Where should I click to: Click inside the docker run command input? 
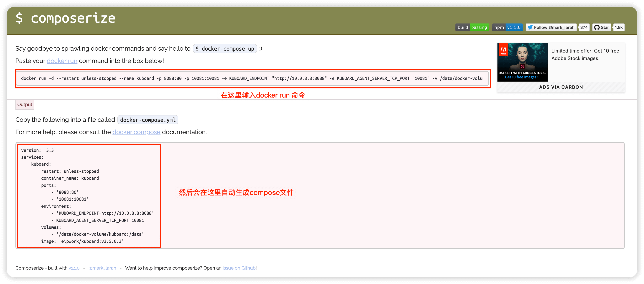[x=252, y=78]
